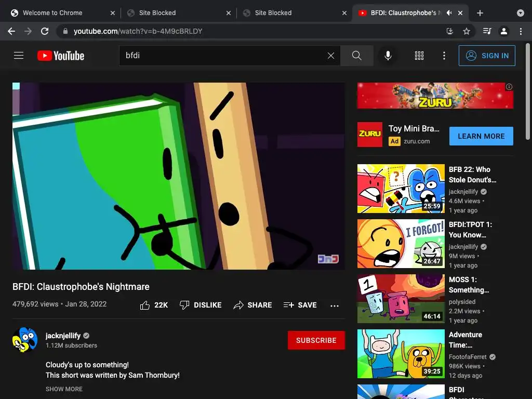Click the install app icon in address bar
The image size is (532, 399).
[x=450, y=31]
